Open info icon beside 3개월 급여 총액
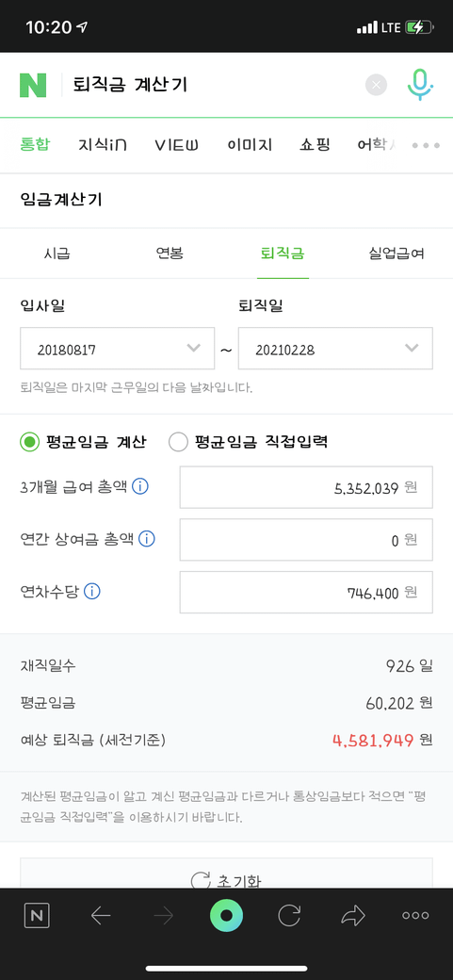The image size is (453, 980). pyautogui.click(x=140, y=486)
